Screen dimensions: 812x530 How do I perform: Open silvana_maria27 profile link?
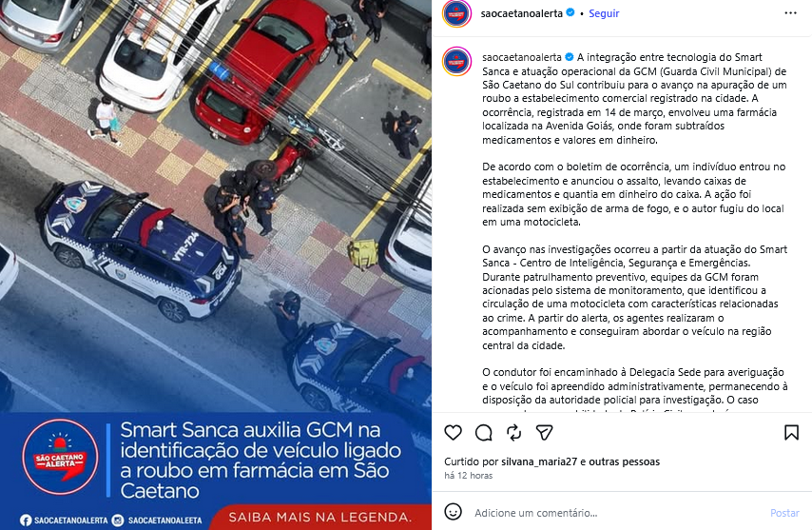[539, 461]
